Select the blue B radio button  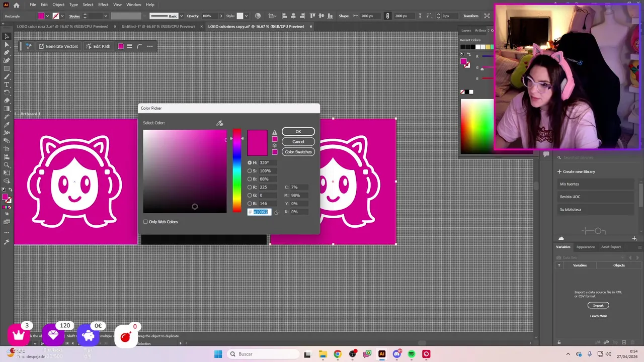click(250, 204)
